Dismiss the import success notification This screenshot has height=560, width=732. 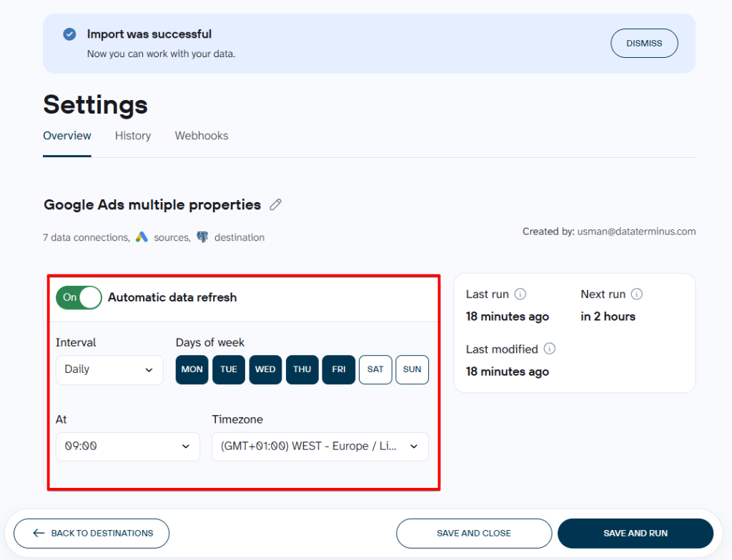point(644,44)
